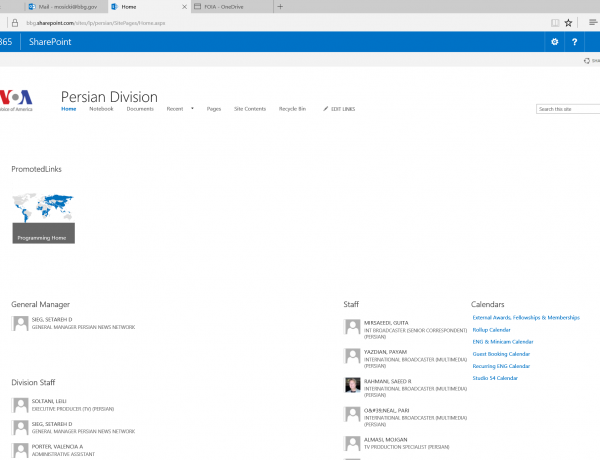Open Recurring ENG Calendar link
Viewport: 600px width, 460px height.
point(501,366)
